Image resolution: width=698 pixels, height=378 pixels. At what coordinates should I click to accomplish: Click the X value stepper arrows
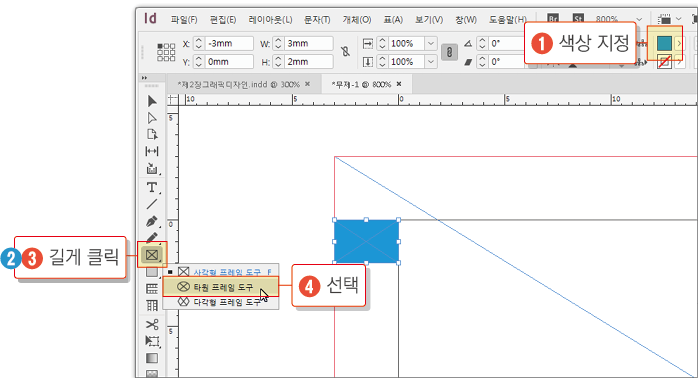(199, 43)
